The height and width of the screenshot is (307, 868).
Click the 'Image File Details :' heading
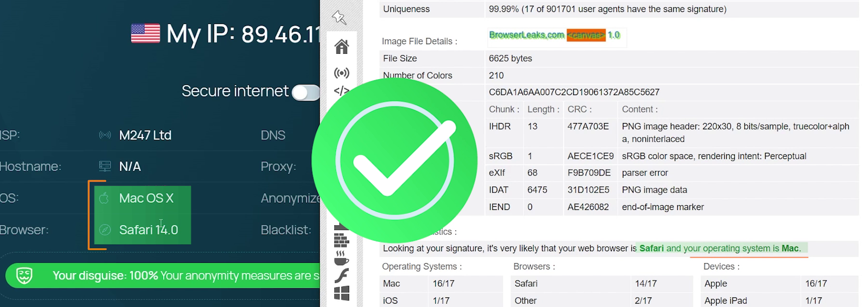tap(419, 41)
